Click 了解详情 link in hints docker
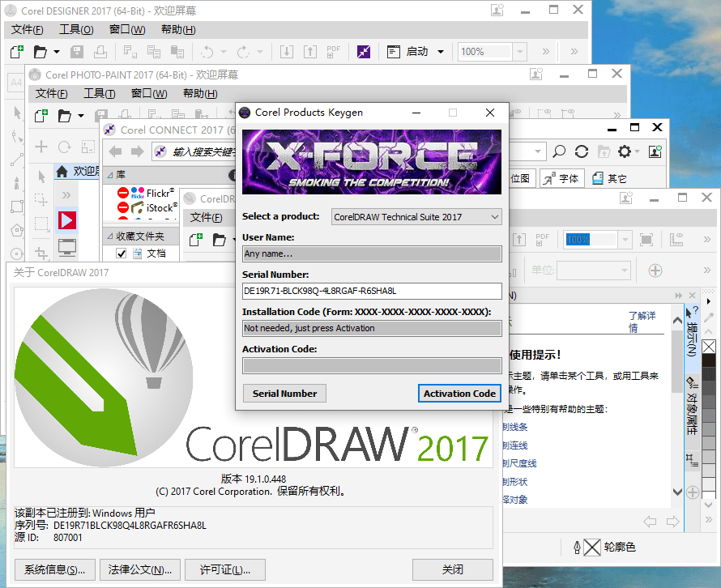 642,322
